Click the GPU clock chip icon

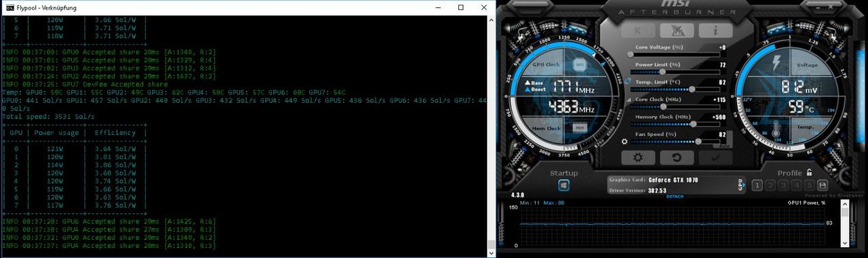(579, 65)
